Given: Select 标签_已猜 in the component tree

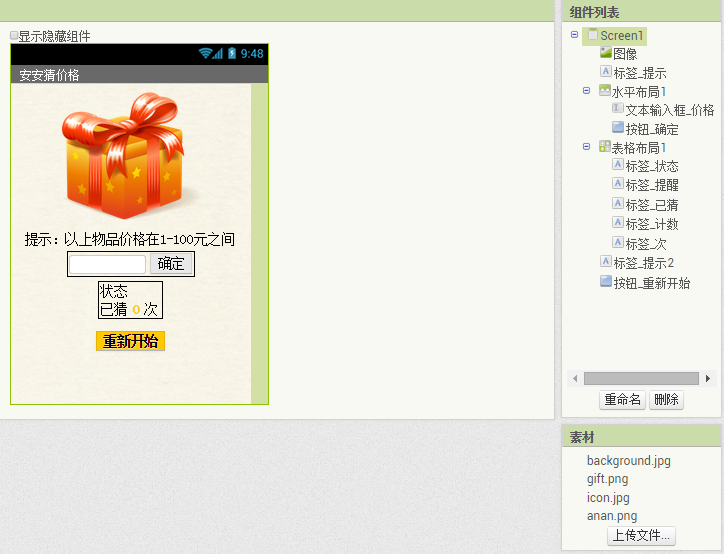Looking at the screenshot, I should coord(652,205).
